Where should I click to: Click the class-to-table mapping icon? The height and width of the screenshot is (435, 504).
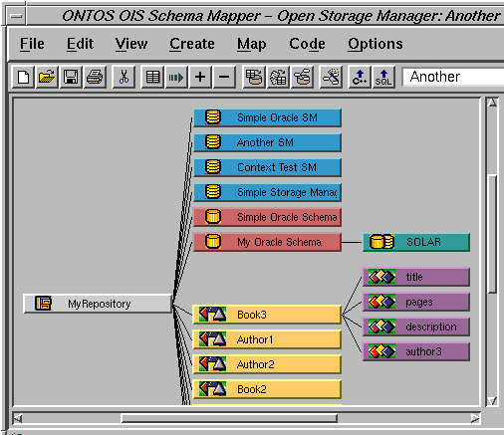[278, 77]
